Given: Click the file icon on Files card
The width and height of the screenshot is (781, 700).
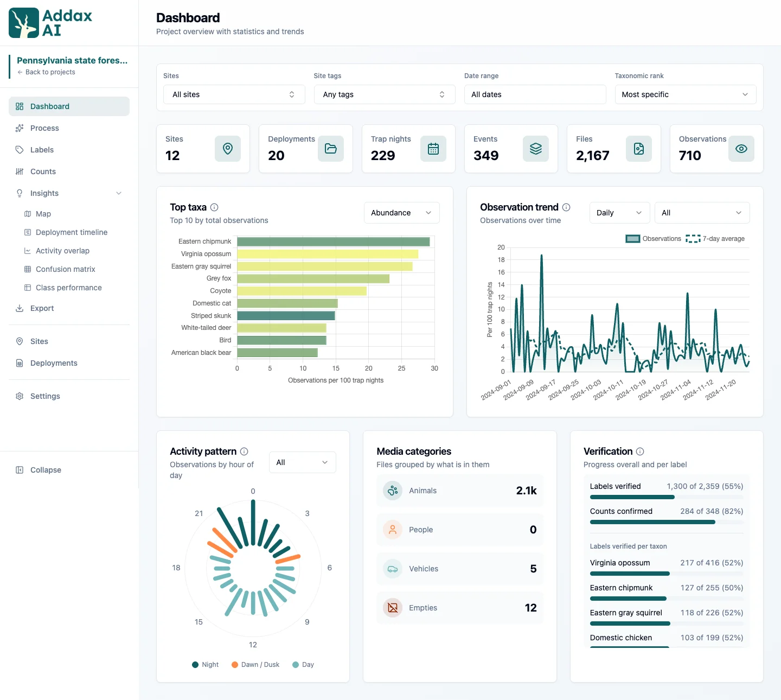Looking at the screenshot, I should [x=639, y=149].
